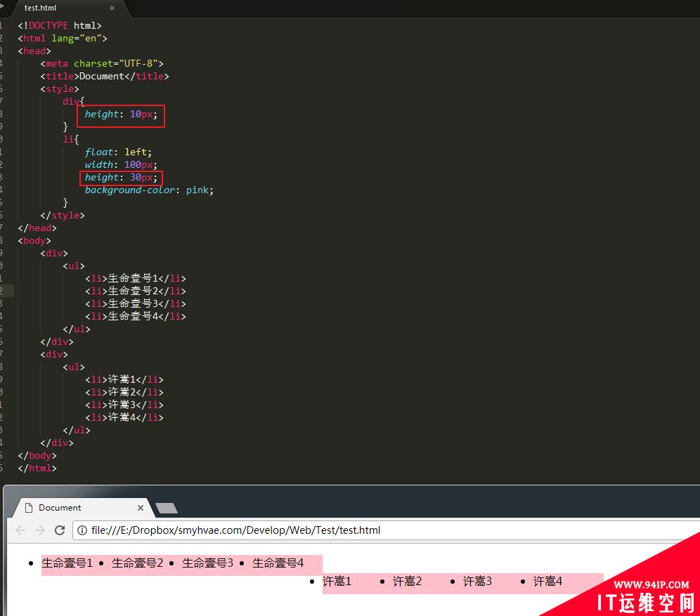This screenshot has height=616, width=700.
Task: Click rendered list item 许嵩3 in browser
Action: pos(478,582)
